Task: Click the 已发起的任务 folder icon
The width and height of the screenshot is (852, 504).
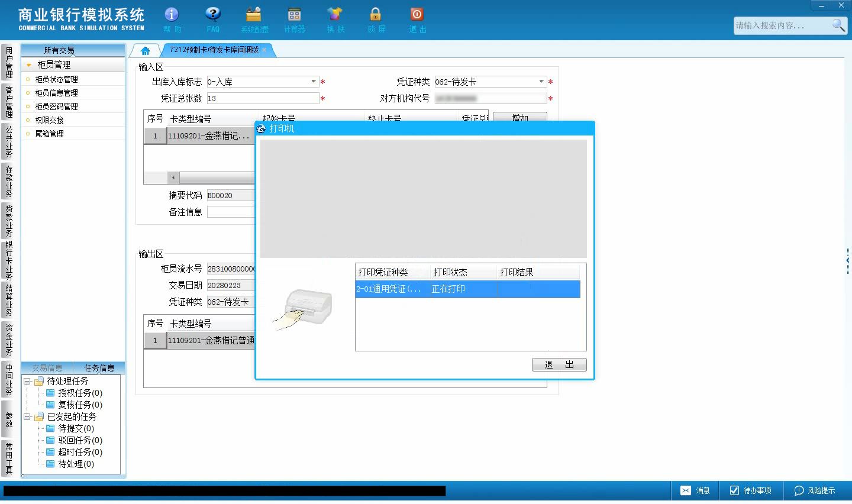Action: click(39, 416)
